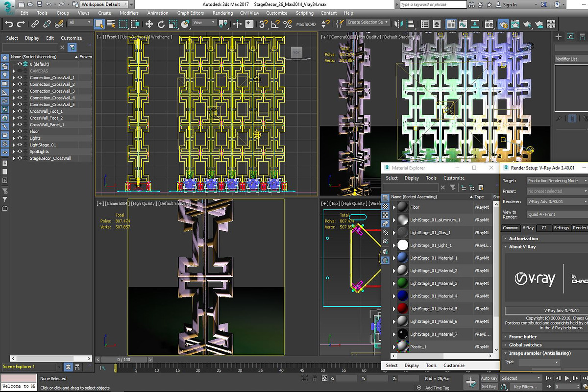Screen dimensions: 588x392
Task: Open the Material Editor icon
Action: click(489, 24)
